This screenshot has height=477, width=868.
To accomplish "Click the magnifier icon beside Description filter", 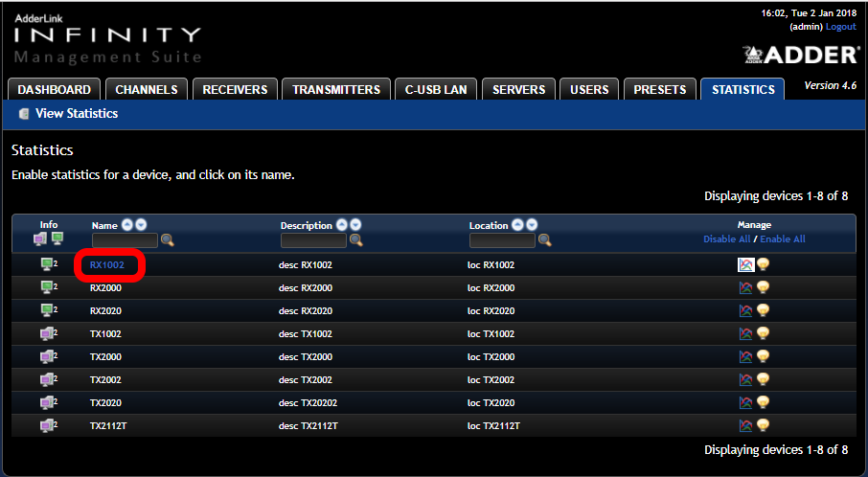I will point(356,240).
